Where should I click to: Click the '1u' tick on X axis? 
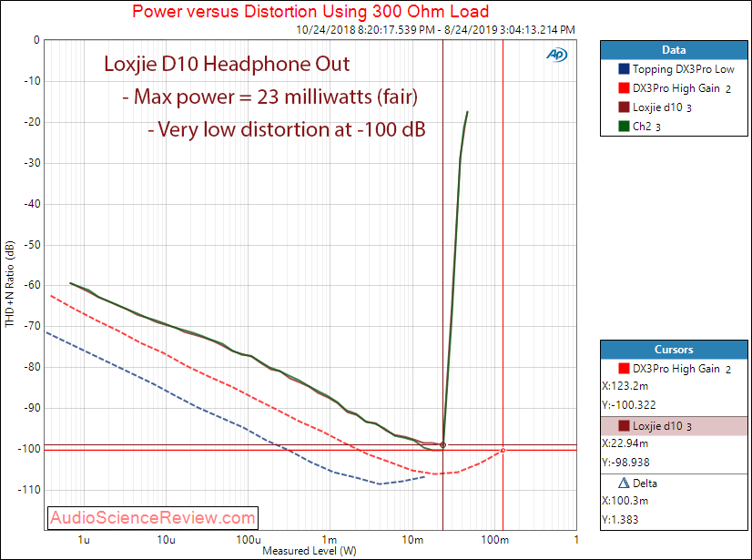pyautogui.click(x=84, y=540)
